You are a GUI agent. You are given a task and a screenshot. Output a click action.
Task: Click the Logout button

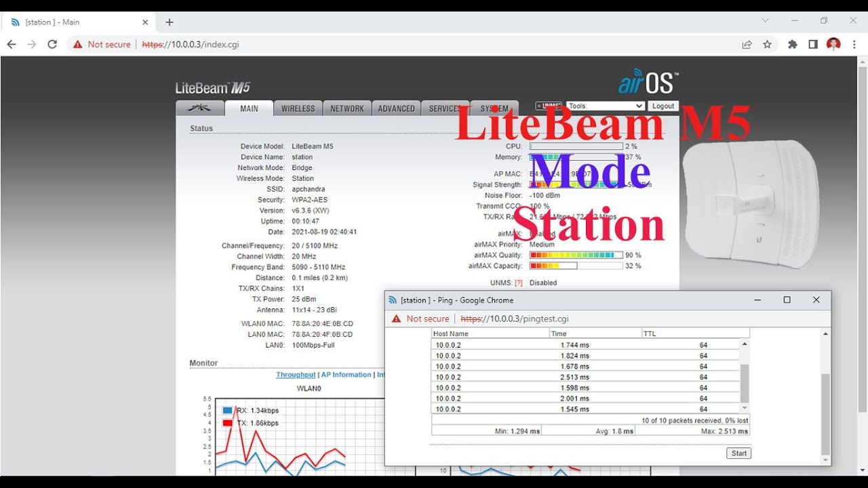click(x=663, y=106)
